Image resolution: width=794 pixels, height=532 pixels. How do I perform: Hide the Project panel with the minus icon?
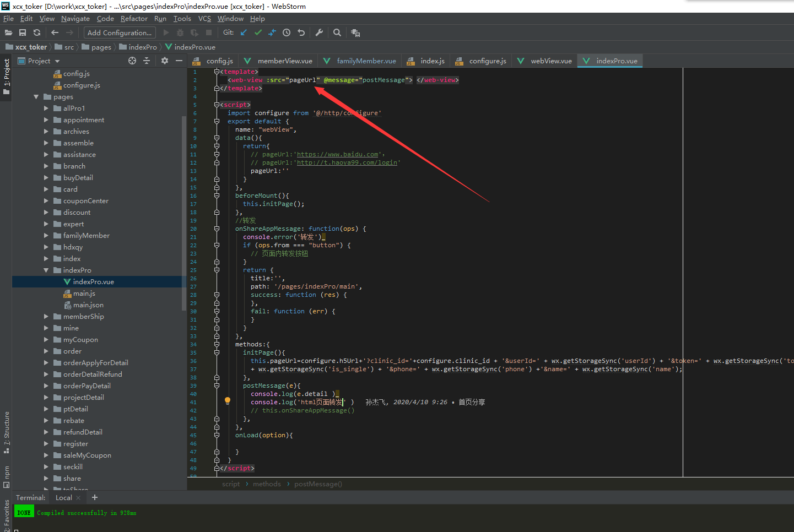coord(179,61)
